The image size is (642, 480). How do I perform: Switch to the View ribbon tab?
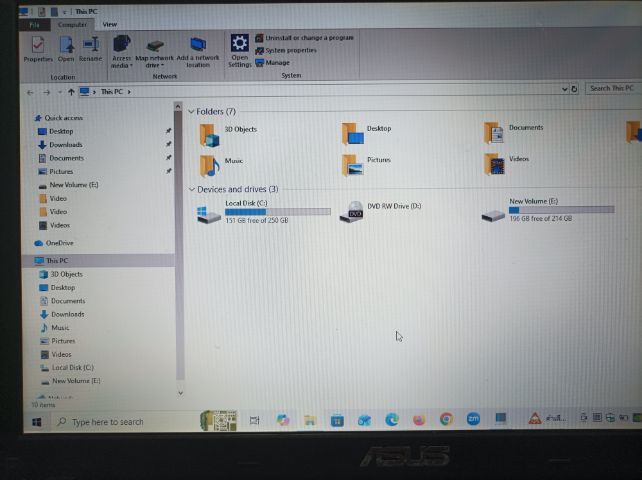(110, 25)
